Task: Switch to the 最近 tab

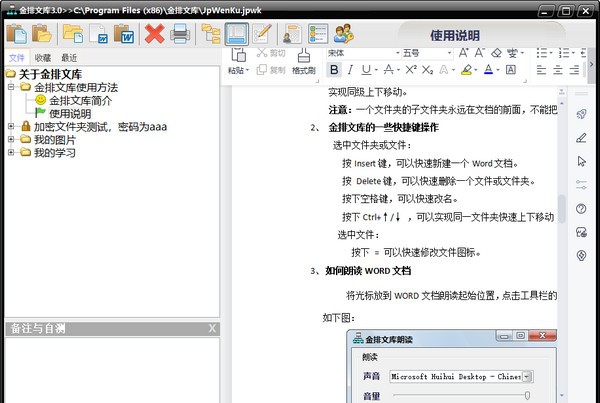Action: coord(69,58)
